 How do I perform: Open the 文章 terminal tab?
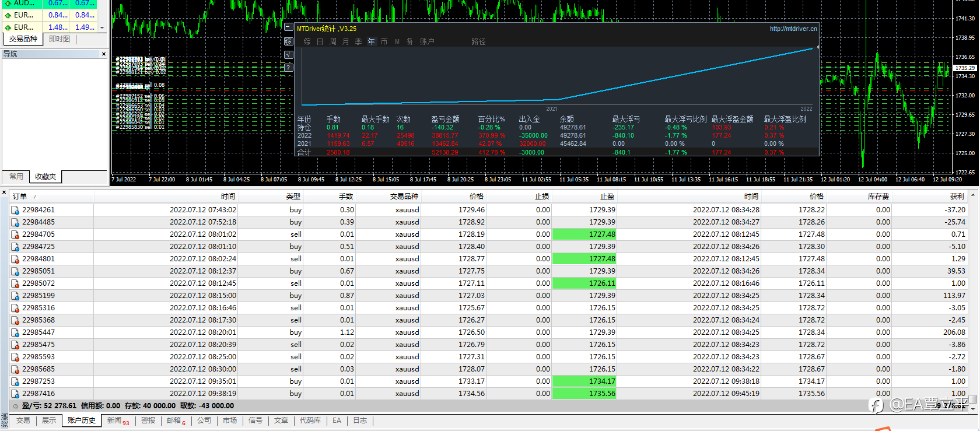coord(281,421)
